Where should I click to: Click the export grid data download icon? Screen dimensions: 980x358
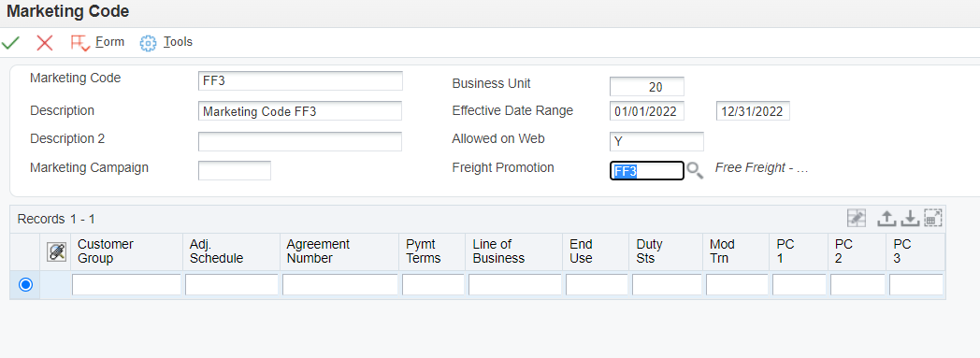point(911,218)
